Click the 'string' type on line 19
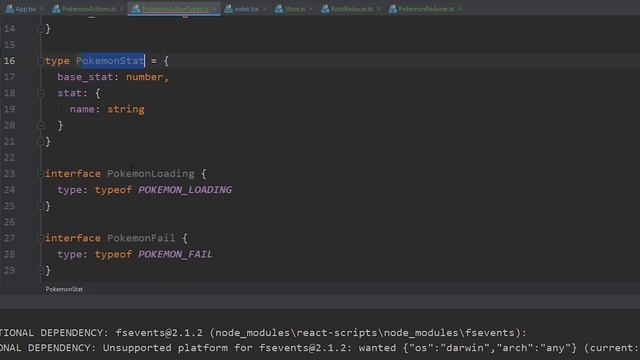This screenshot has height=360, width=640. [x=126, y=109]
